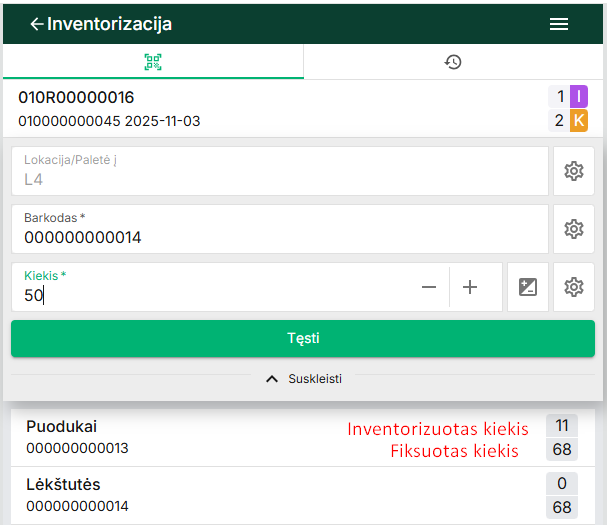Open settings for Barkodas field
The height and width of the screenshot is (525, 607).
[573, 229]
